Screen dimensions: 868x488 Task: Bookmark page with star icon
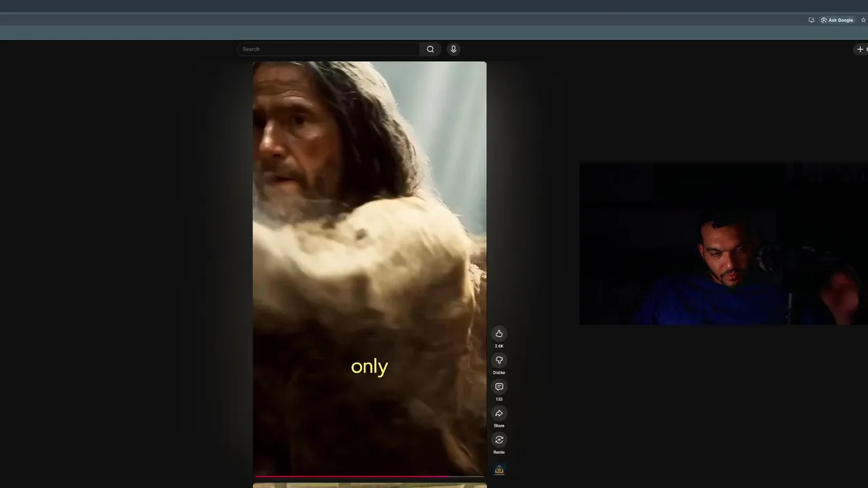click(x=863, y=20)
